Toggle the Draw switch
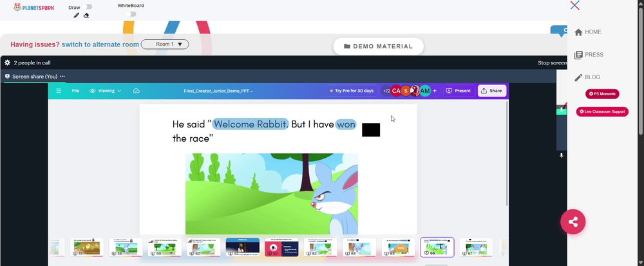Viewport: 644px width, 266px height. [x=87, y=7]
